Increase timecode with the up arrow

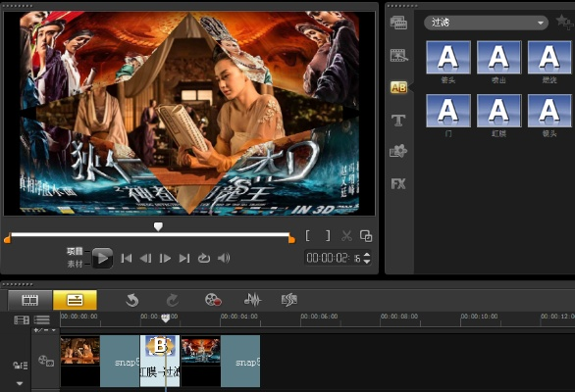point(367,254)
